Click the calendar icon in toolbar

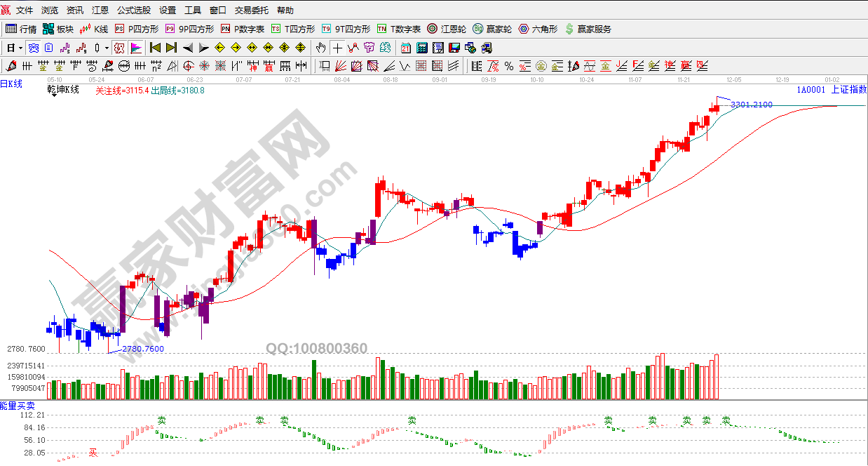[x=406, y=48]
